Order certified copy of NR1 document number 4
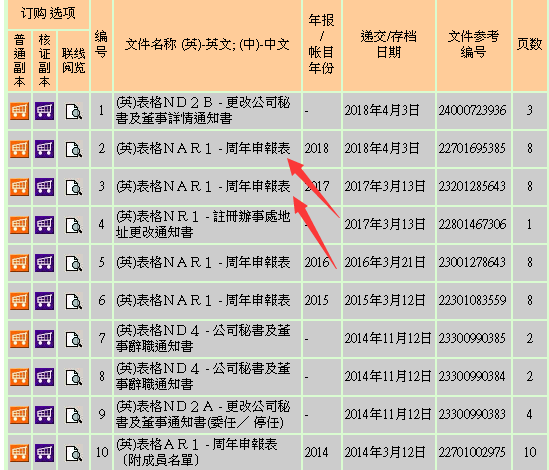This screenshot has width=549, height=470. 44,225
